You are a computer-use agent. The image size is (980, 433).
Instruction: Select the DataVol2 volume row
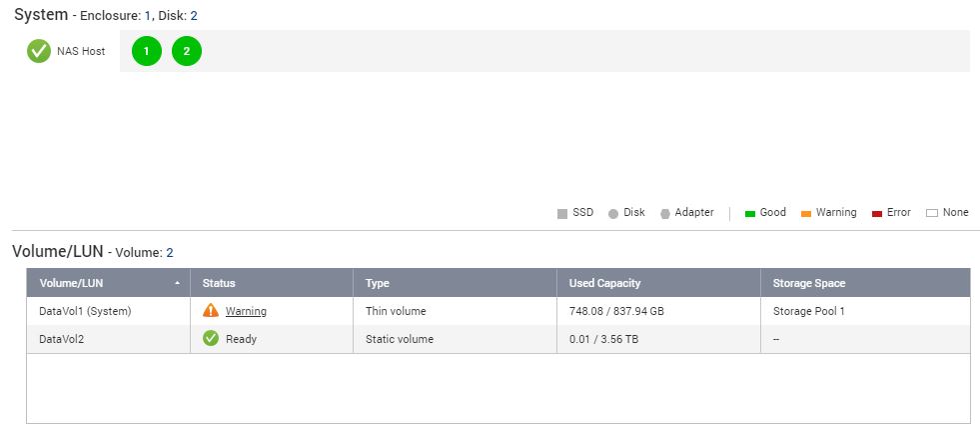(x=63, y=339)
